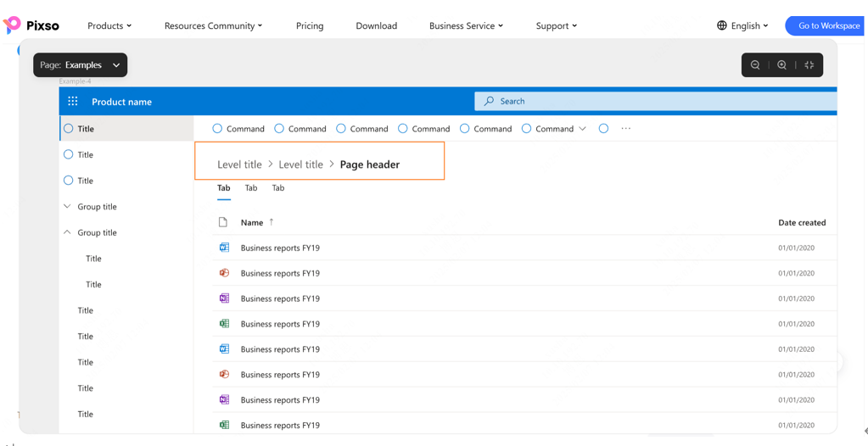Click the three-dot more commands icon
The image size is (868, 446).
click(626, 129)
